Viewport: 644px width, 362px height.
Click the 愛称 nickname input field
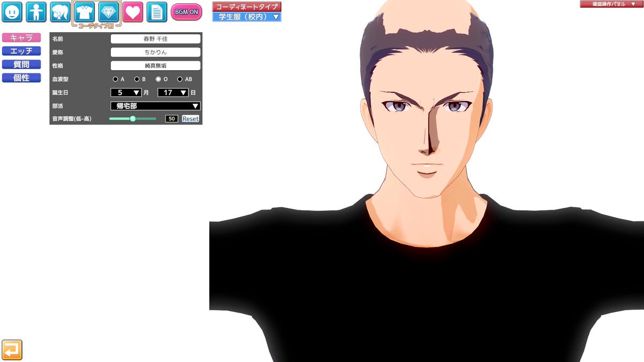pyautogui.click(x=156, y=52)
